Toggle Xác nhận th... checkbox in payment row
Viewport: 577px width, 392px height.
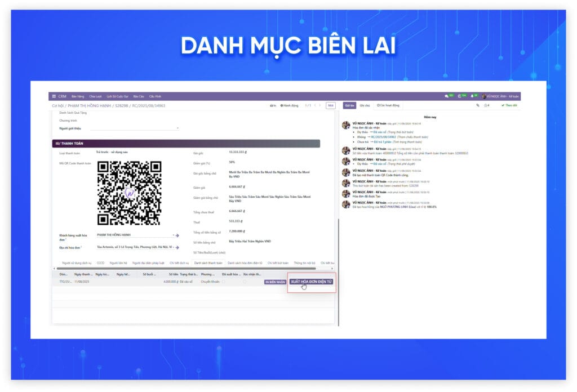pos(245,282)
